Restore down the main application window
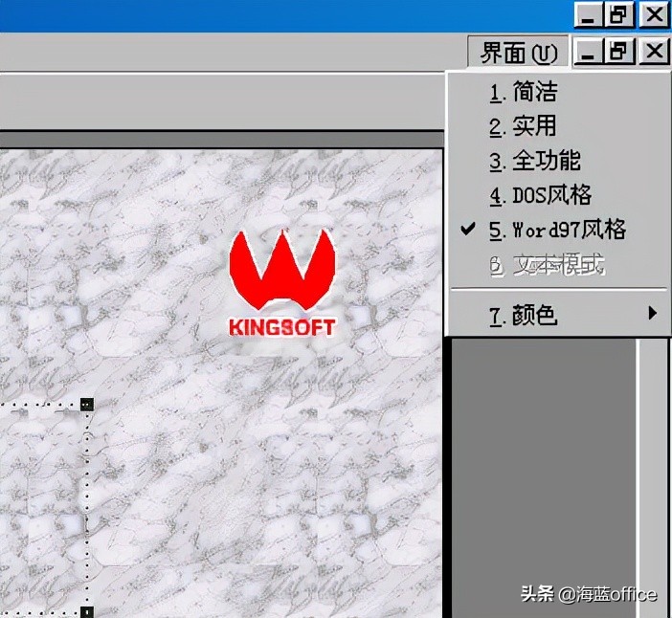The image size is (672, 618). 618,15
